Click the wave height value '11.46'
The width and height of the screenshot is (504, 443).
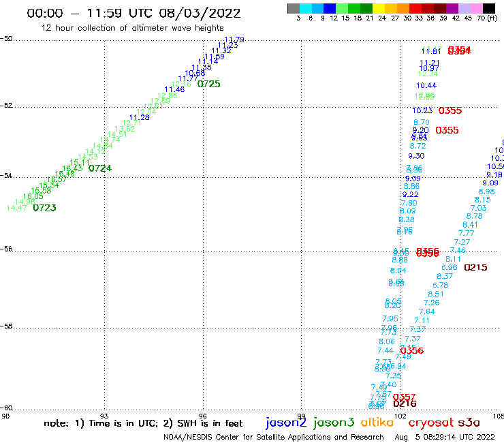(x=174, y=89)
